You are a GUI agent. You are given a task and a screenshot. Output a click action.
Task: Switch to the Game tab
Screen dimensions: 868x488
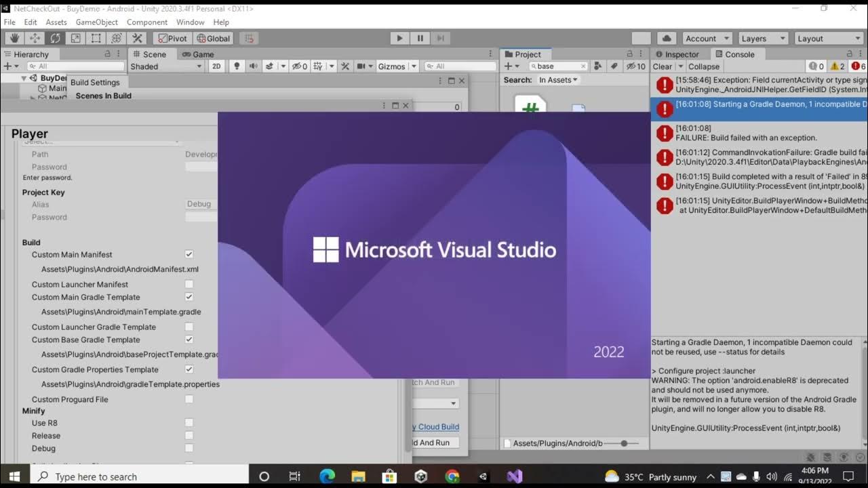tap(197, 54)
